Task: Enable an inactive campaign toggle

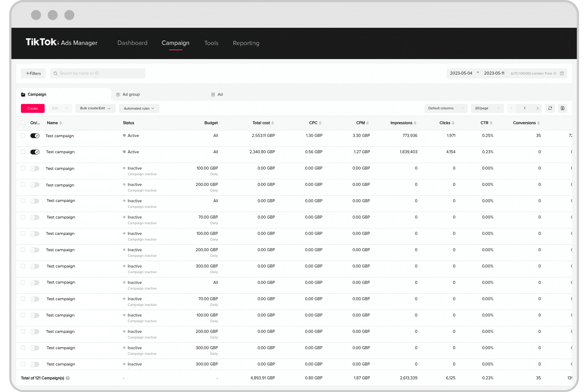Action: [35, 168]
